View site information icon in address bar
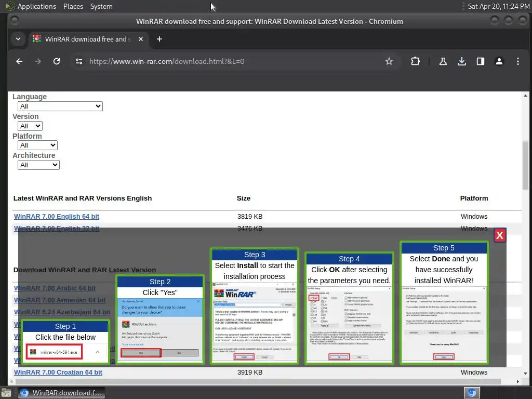This screenshot has width=532, height=399. (79, 61)
